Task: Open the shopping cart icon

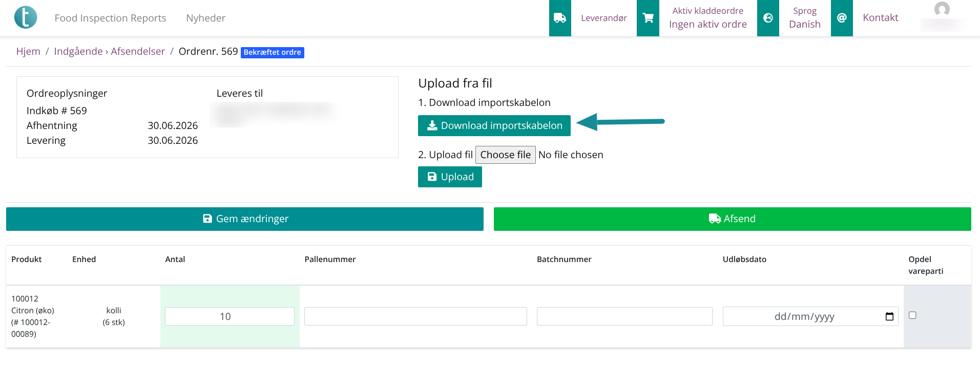Action: (648, 18)
